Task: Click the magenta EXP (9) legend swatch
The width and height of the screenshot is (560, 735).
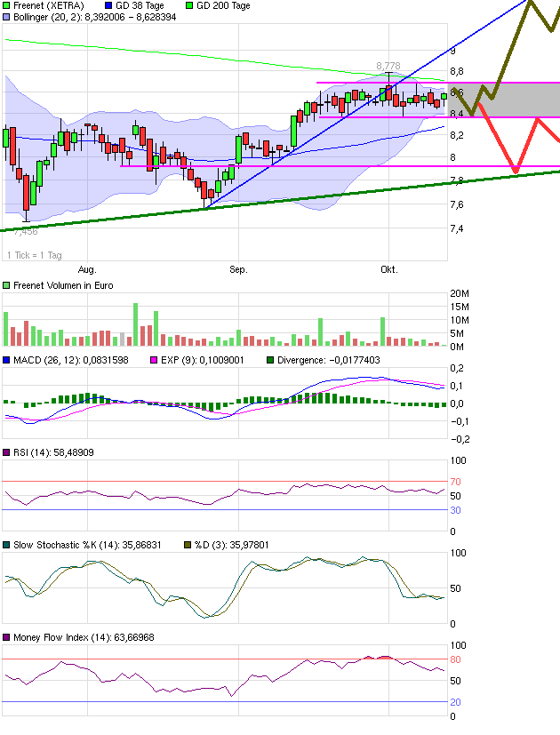Action: point(154,361)
